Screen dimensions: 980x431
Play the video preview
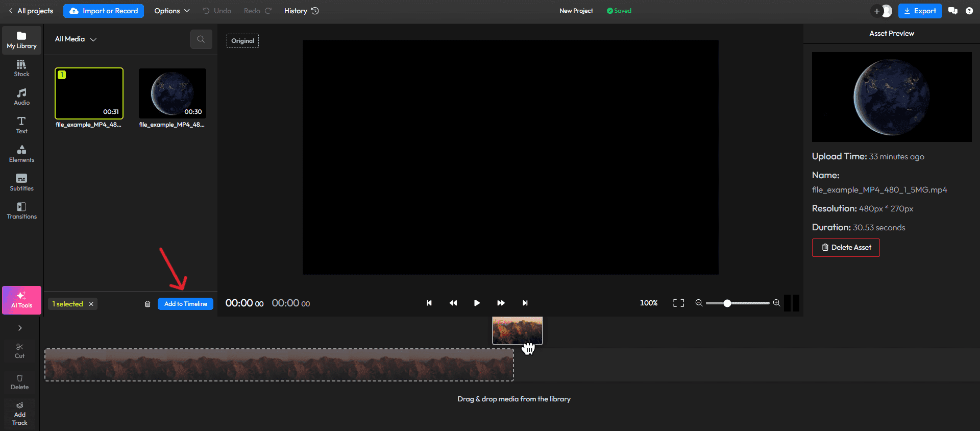pyautogui.click(x=477, y=303)
